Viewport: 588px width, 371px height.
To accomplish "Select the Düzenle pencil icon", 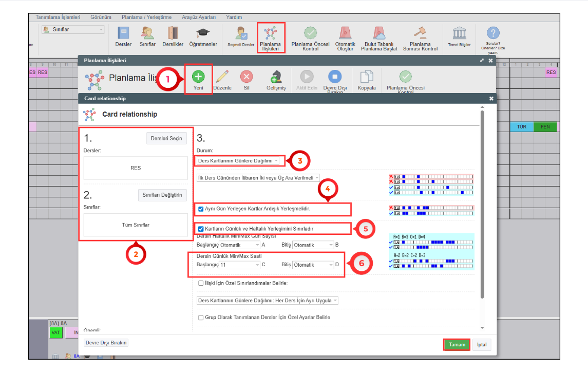I will coord(222,77).
